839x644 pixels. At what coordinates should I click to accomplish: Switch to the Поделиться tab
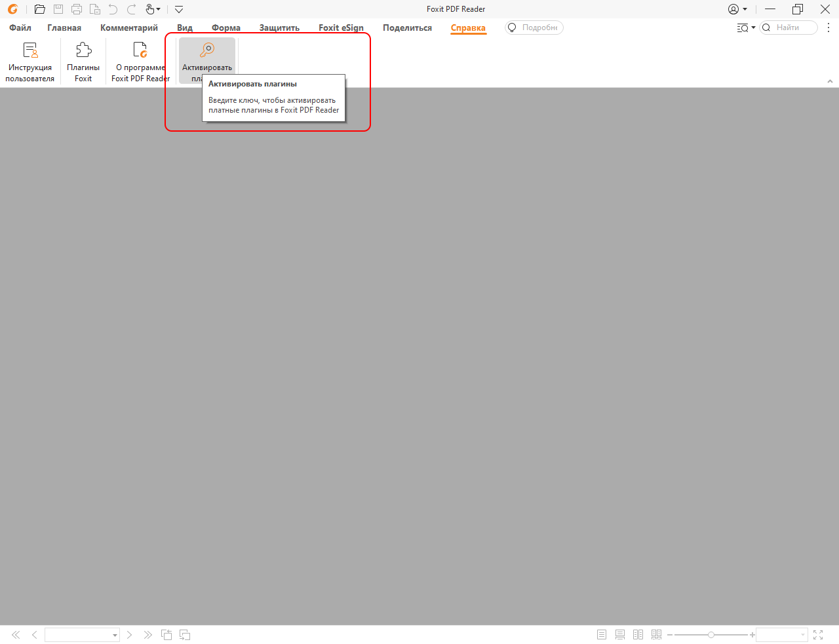pos(407,28)
